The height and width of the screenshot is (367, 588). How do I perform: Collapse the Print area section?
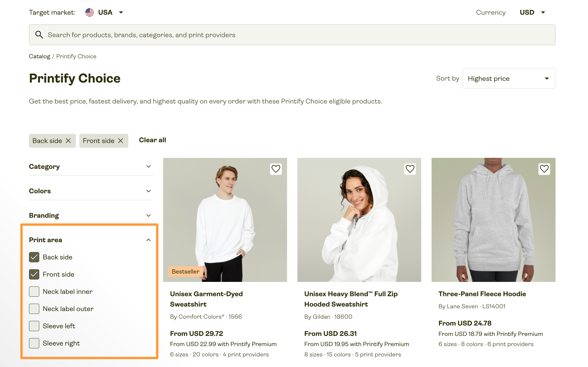[x=148, y=240]
